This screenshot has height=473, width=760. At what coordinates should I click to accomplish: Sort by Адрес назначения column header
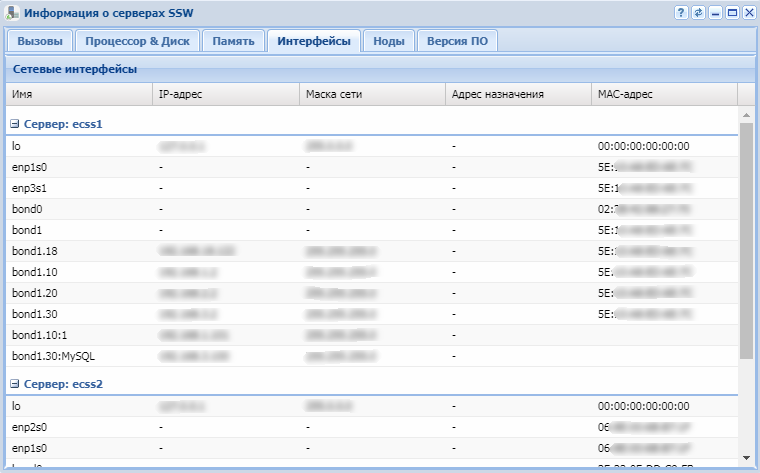point(518,94)
